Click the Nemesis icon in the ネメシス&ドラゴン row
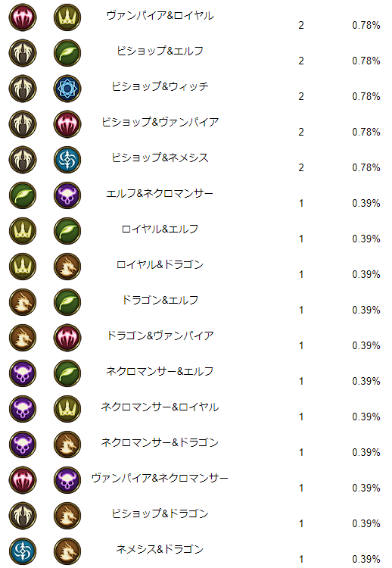The width and height of the screenshot is (392, 568). pyautogui.click(x=23, y=551)
